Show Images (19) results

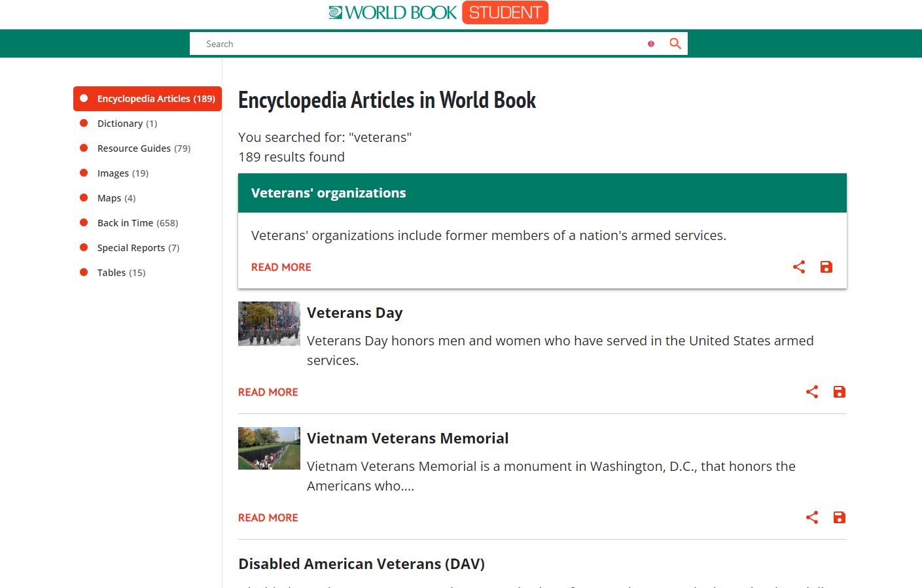point(123,173)
